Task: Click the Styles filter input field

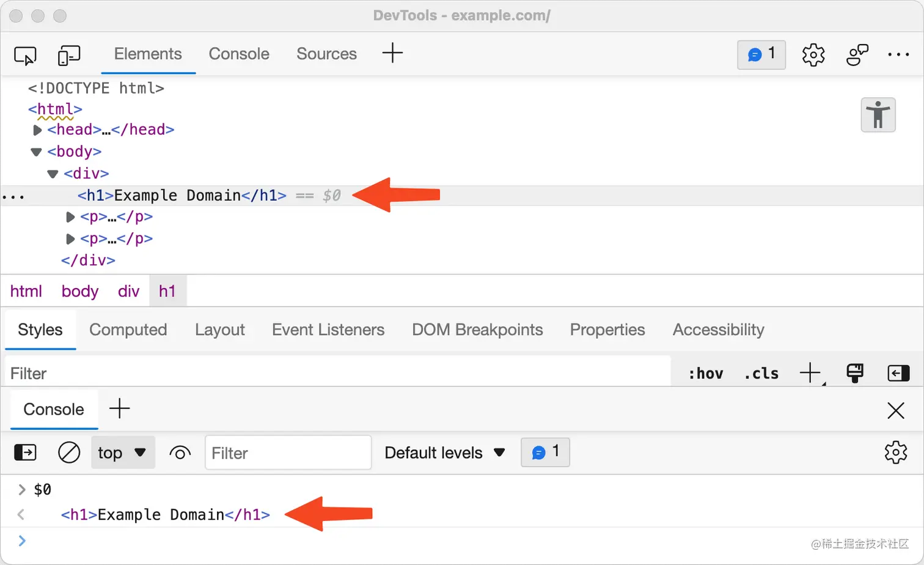Action: click(244, 373)
